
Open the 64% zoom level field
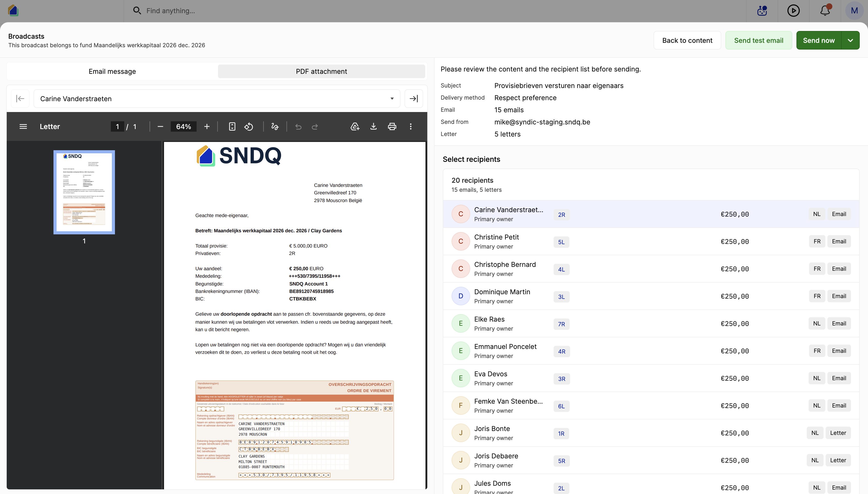click(183, 126)
